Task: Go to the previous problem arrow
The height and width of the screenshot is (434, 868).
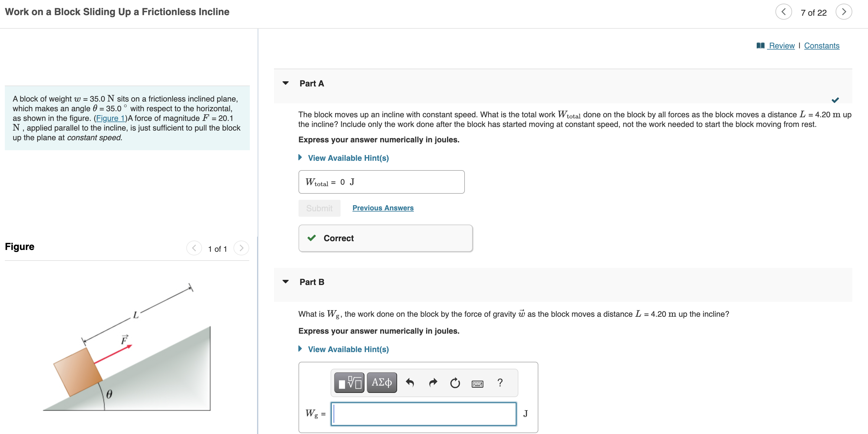Action: 783,12
